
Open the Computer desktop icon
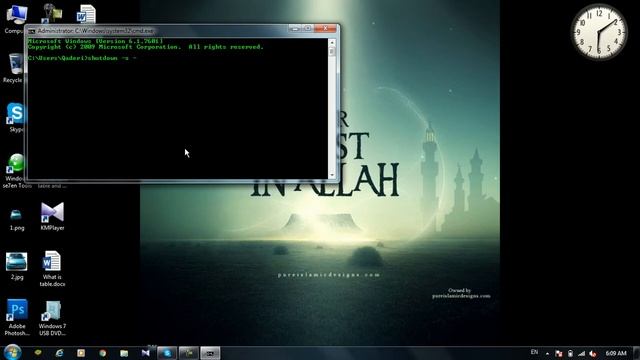tap(16, 18)
